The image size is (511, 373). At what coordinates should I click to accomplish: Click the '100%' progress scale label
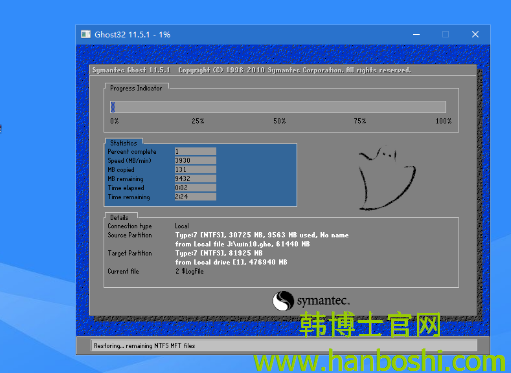[443, 121]
